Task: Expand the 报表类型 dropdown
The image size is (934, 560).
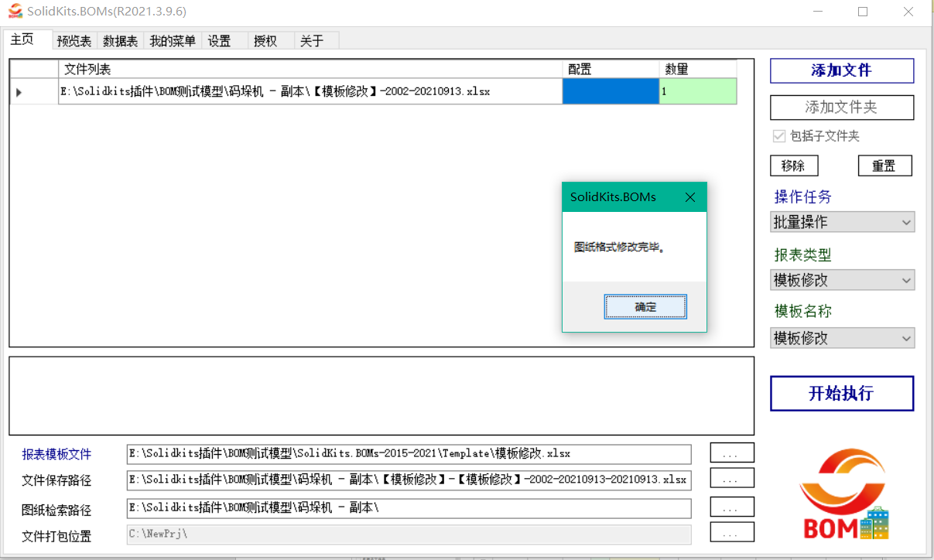Action: [842, 280]
